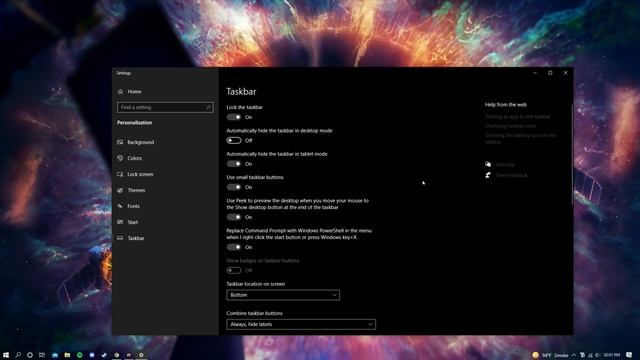Click the weather widget in taskbar
The width and height of the screenshot is (640, 360).
coord(550,355)
